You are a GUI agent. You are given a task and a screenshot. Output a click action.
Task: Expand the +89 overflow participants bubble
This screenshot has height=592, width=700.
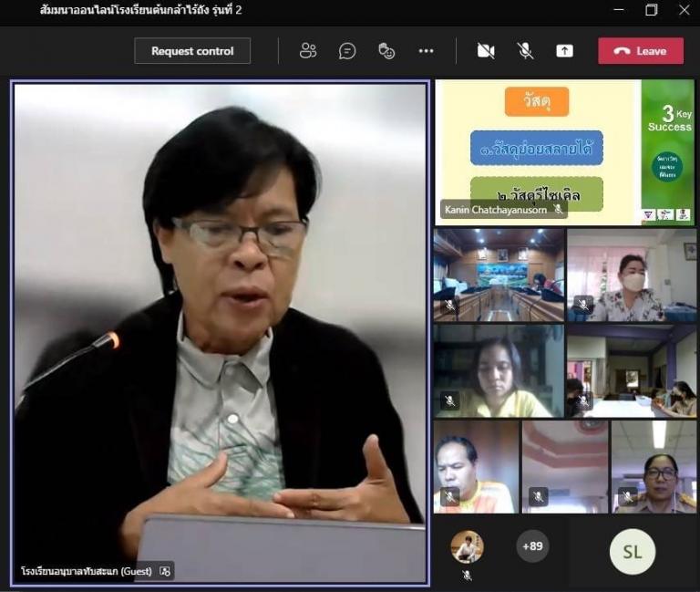point(532,546)
